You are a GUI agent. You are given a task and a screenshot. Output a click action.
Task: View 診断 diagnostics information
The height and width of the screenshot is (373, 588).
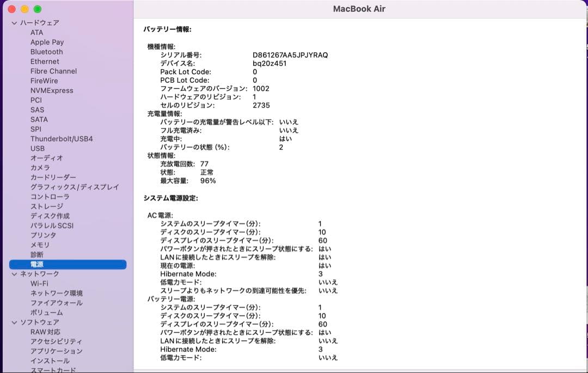(x=38, y=254)
